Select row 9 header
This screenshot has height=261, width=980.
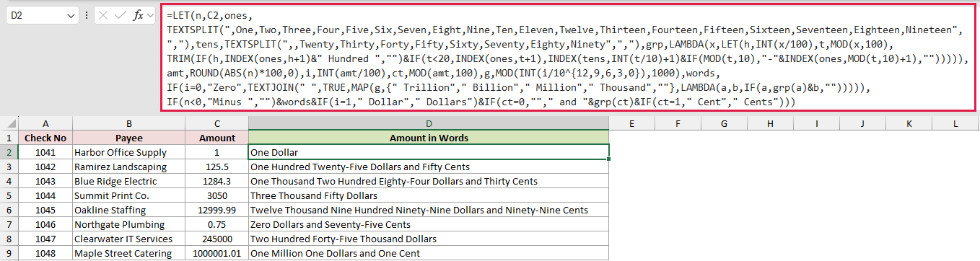point(10,253)
